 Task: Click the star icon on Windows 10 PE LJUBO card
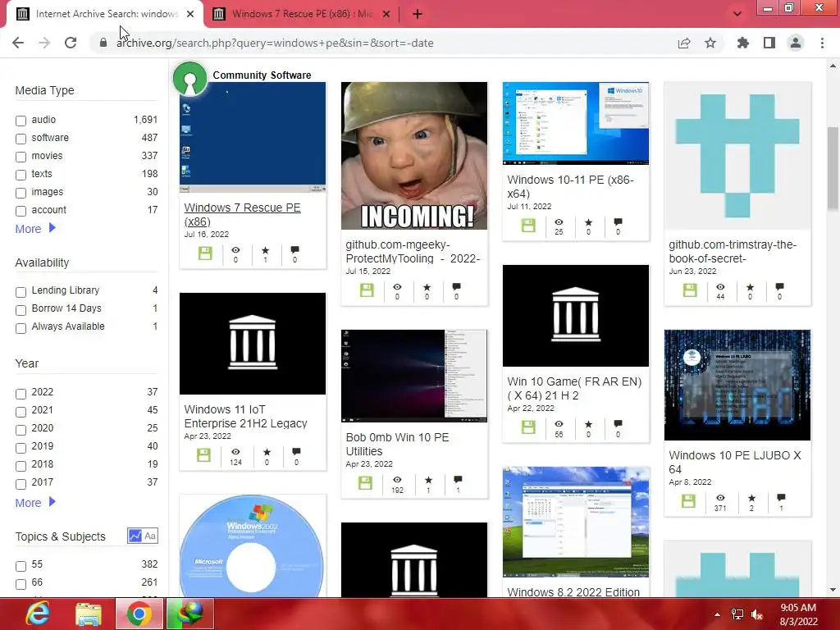point(751,498)
